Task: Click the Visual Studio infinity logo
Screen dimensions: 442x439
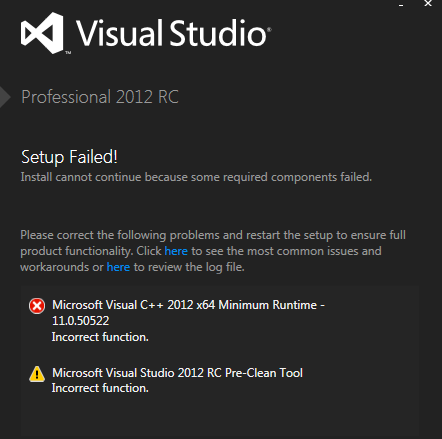Action: click(42, 33)
